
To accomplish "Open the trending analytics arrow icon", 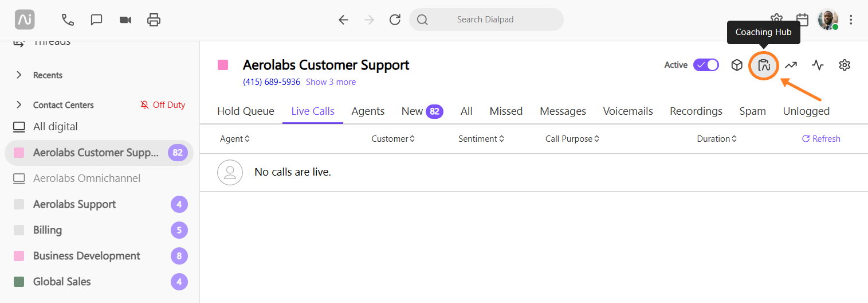I will point(791,65).
